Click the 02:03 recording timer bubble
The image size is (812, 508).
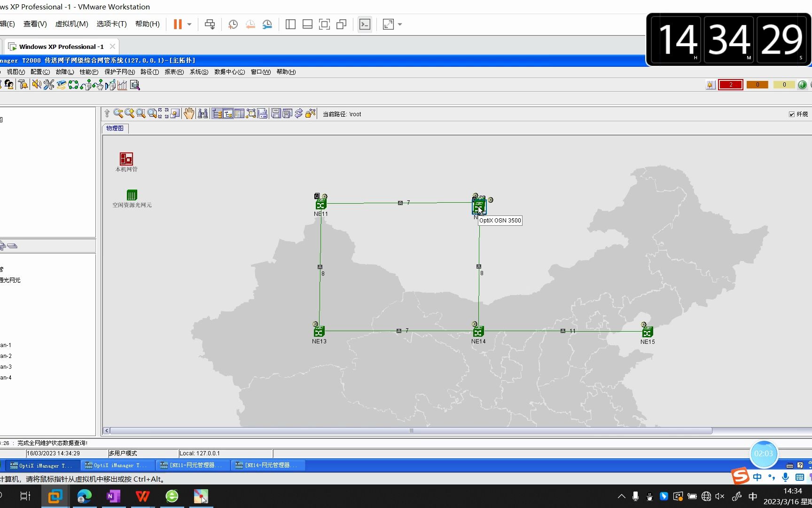tap(763, 453)
